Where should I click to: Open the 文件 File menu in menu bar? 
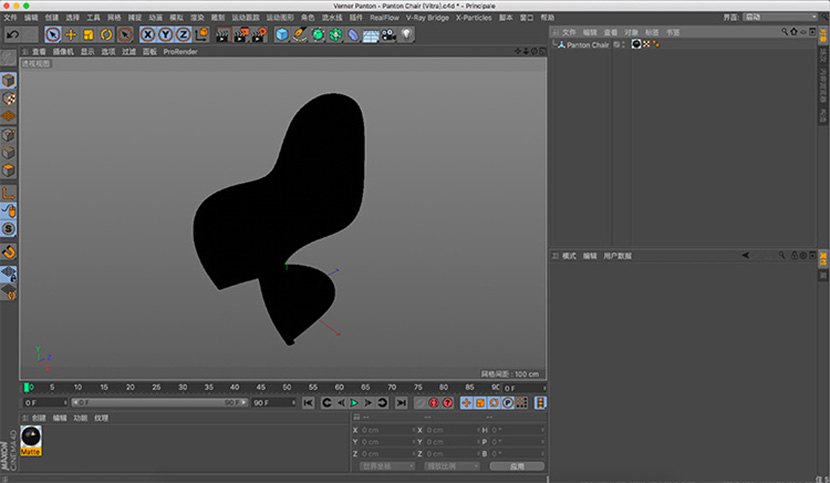pos(11,17)
